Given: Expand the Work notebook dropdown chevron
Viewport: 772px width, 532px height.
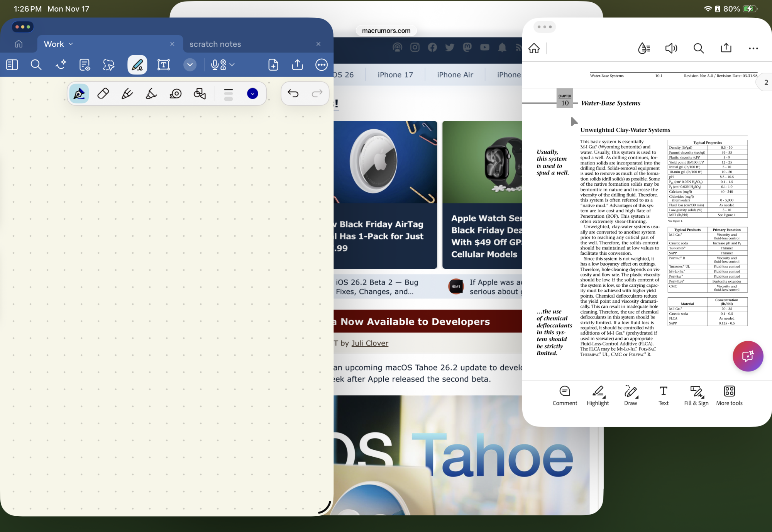Looking at the screenshot, I should (71, 44).
